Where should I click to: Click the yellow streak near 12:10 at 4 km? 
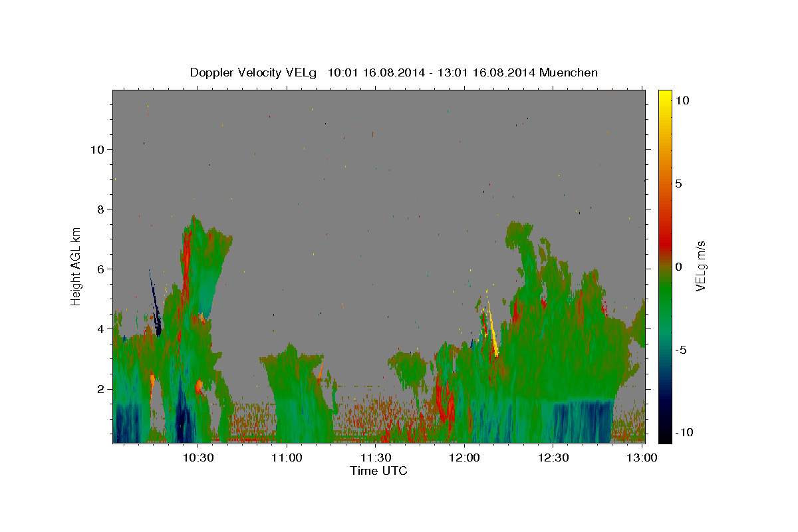[x=493, y=331]
